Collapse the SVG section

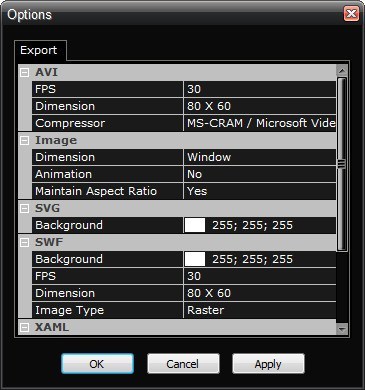[24, 208]
